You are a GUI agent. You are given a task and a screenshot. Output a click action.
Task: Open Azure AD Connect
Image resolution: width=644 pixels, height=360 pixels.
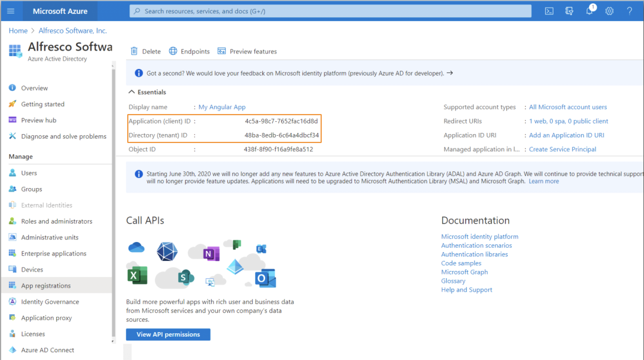pos(48,350)
